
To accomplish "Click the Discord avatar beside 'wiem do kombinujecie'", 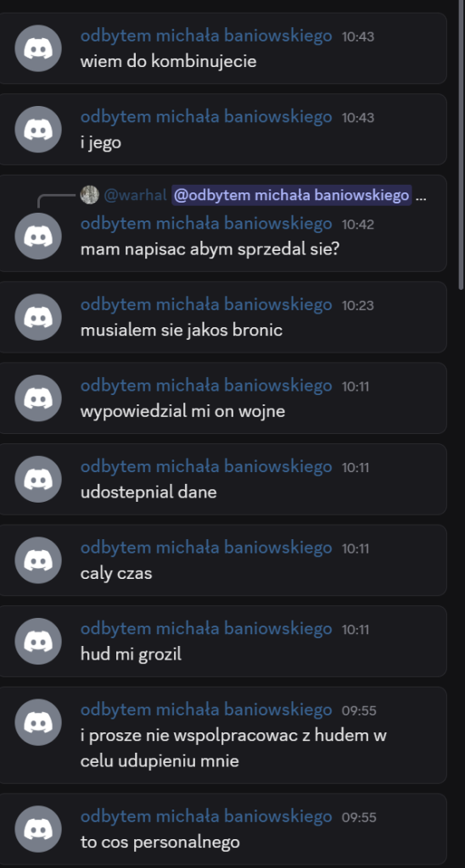I will point(38,48).
